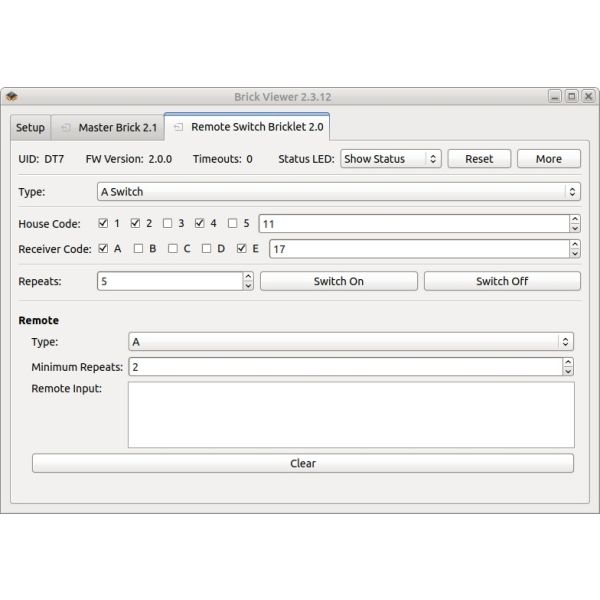The width and height of the screenshot is (600, 600).
Task: Uncheck Receiver Code checkbox E
Action: pyautogui.click(x=241, y=248)
